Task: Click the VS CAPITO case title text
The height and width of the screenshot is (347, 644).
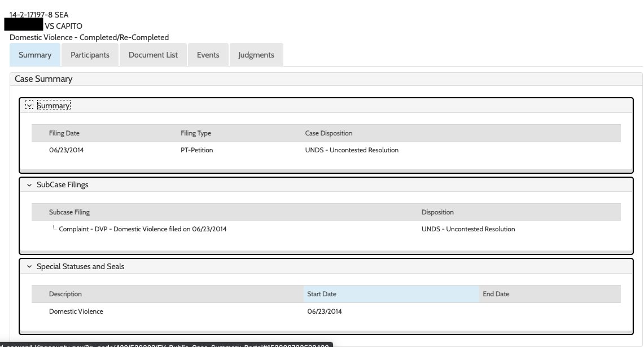Action: click(63, 26)
